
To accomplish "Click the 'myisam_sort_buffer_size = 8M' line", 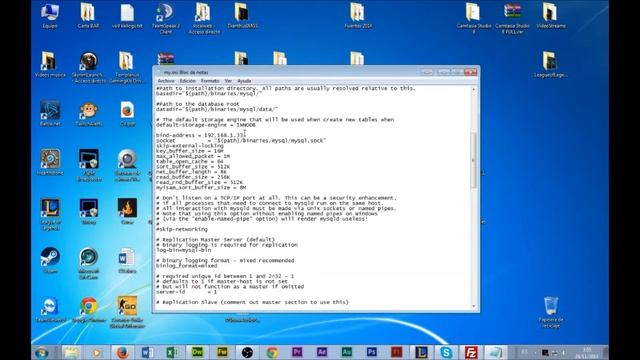I will 201,187.
